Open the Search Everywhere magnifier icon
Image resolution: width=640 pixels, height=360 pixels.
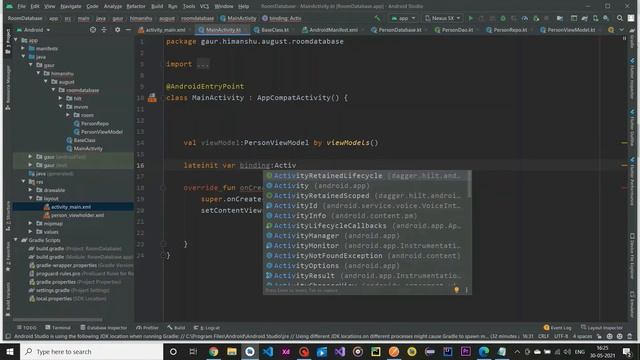tap(620, 18)
